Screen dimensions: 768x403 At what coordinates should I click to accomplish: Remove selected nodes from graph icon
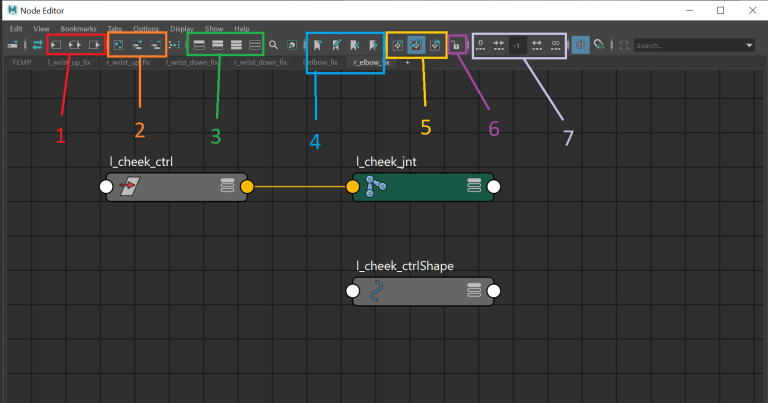[x=155, y=45]
